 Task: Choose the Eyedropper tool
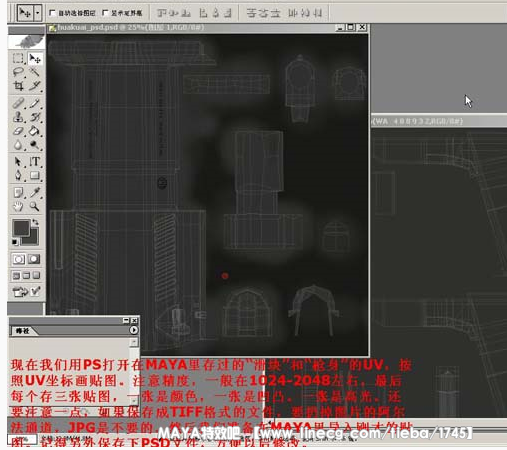tap(35, 192)
